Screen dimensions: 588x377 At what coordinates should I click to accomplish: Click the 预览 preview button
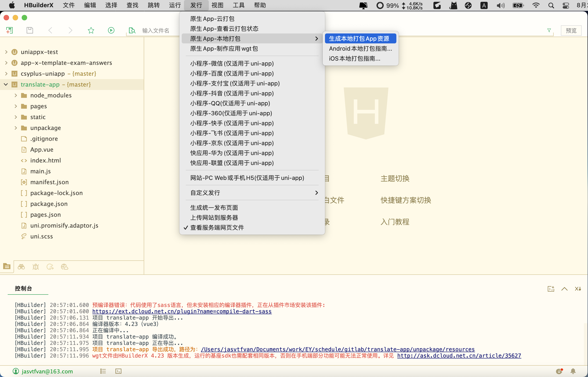click(x=571, y=30)
